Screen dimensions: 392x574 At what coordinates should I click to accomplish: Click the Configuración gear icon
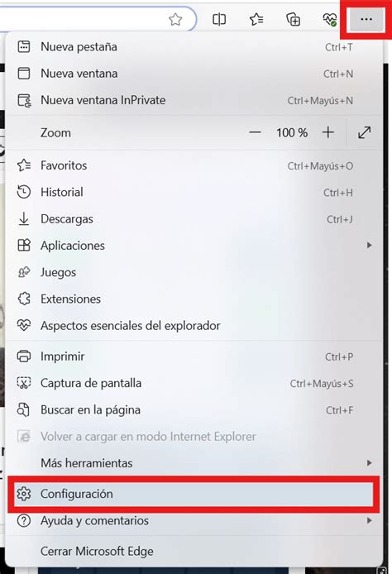[24, 494]
